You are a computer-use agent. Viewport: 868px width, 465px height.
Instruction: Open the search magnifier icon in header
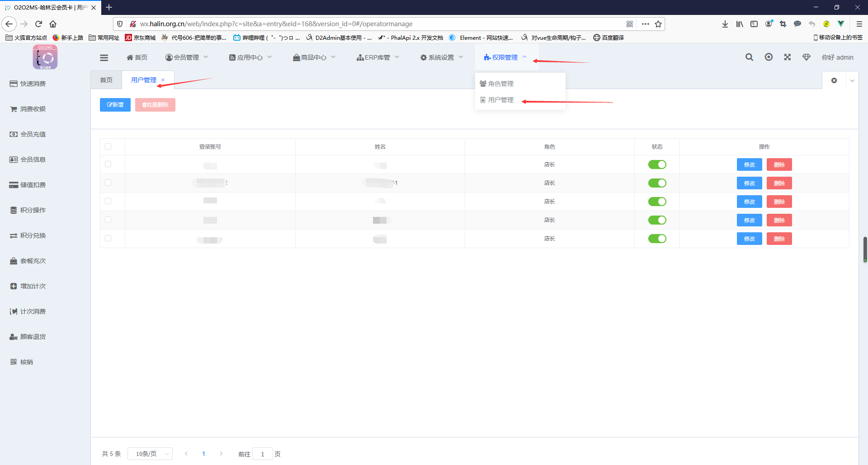pos(749,57)
